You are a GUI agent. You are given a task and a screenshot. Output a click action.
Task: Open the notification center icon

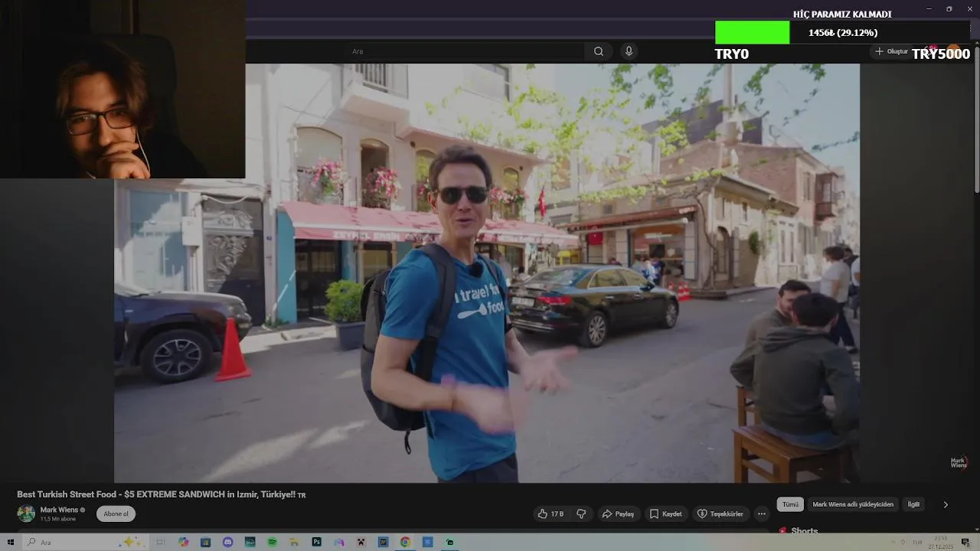point(965,543)
